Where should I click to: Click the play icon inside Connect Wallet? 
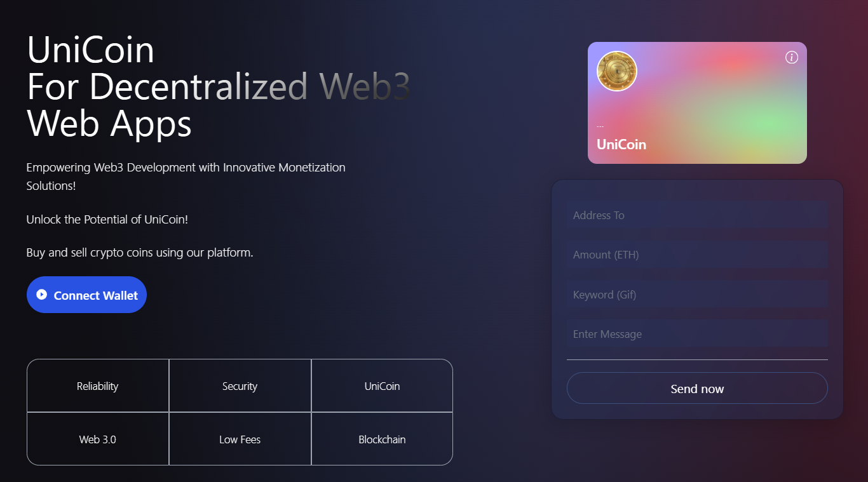(x=42, y=295)
